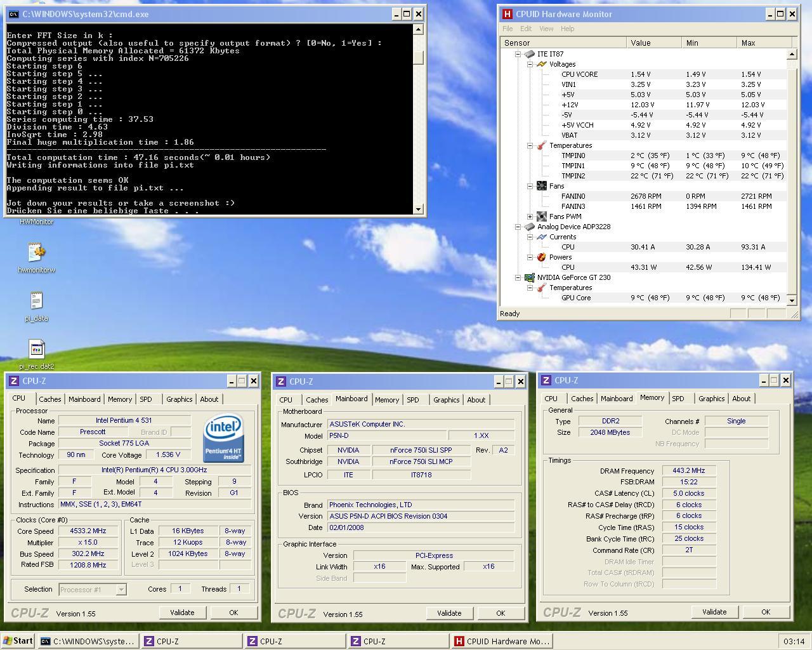Click the taskbar clock showing 03:14
This screenshot has height=650, width=812.
[x=794, y=642]
